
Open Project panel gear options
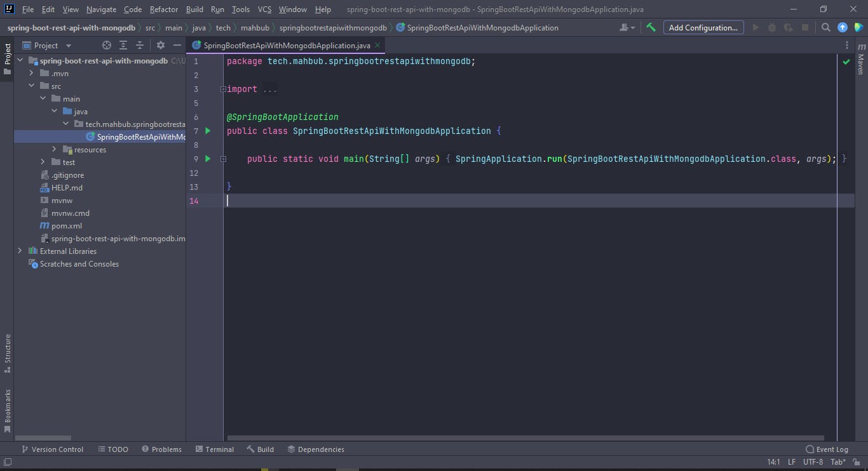[161, 45]
